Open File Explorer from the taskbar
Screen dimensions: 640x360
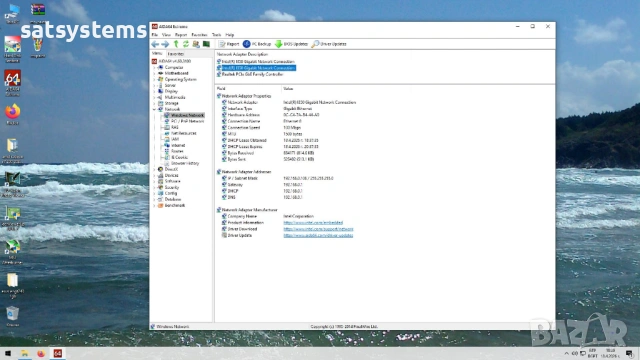tap(24, 353)
